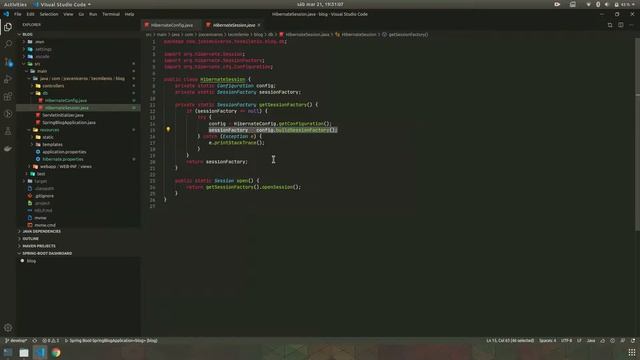Open the Show Applications grid
The image size is (640, 360).
click(x=631, y=353)
